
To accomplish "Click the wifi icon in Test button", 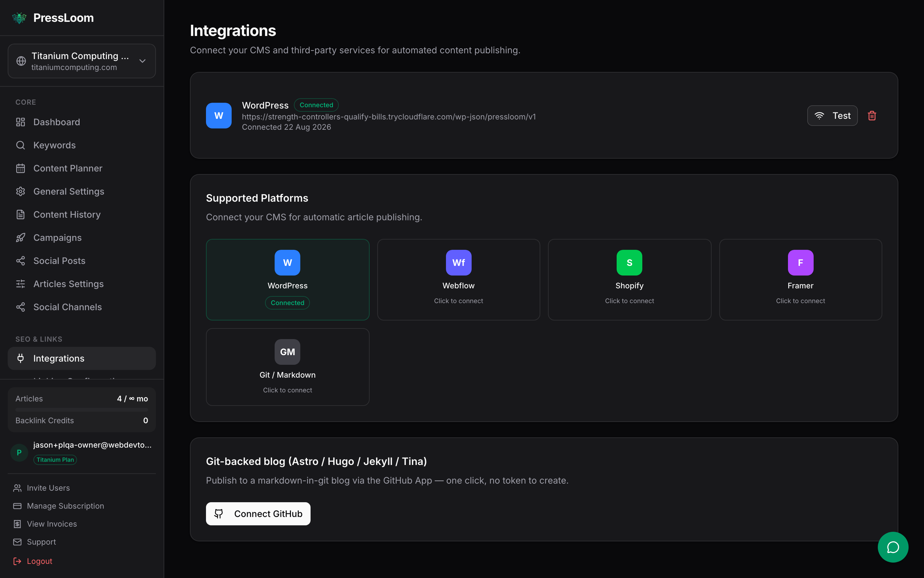I will point(819,116).
